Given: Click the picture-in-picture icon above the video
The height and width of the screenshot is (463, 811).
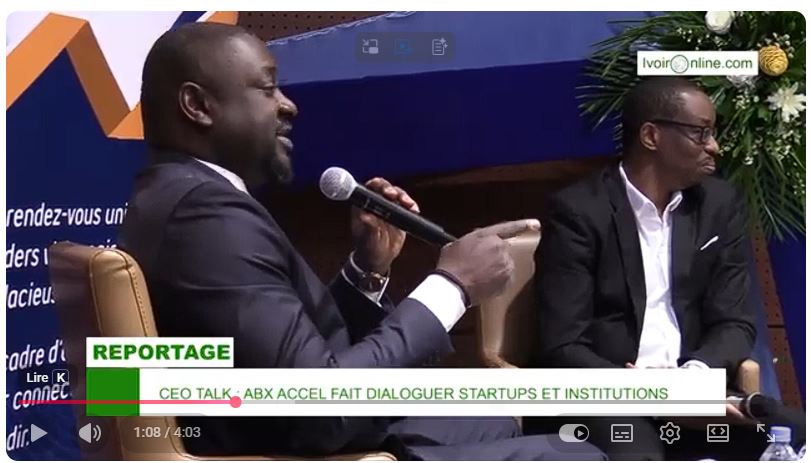Looking at the screenshot, I should tap(370, 47).
